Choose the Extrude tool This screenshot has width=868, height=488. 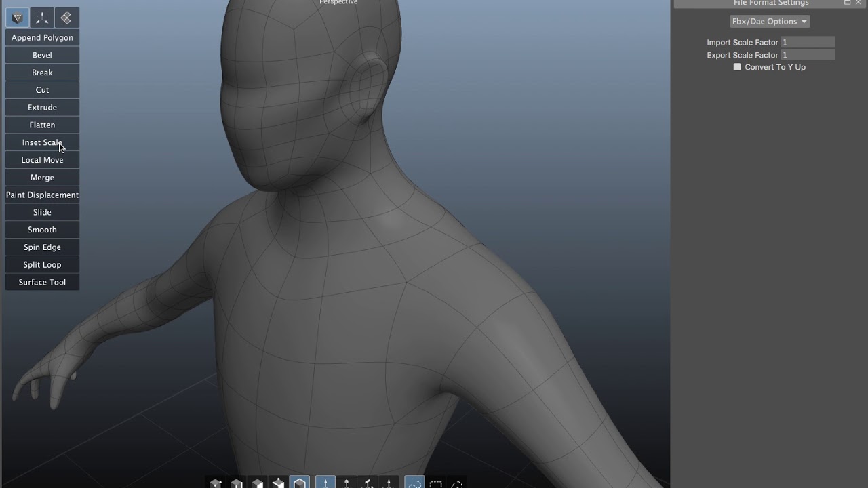[42, 108]
